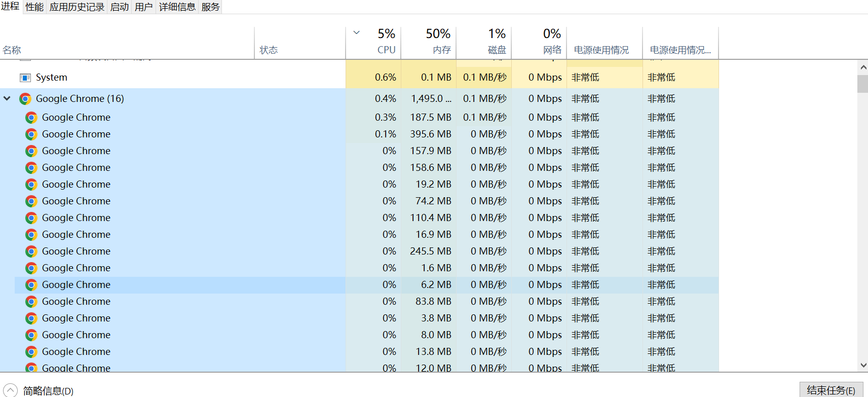This screenshot has width=868, height=397.
Task: Click Chrome icon for 187.5 MB process
Action: coord(31,118)
